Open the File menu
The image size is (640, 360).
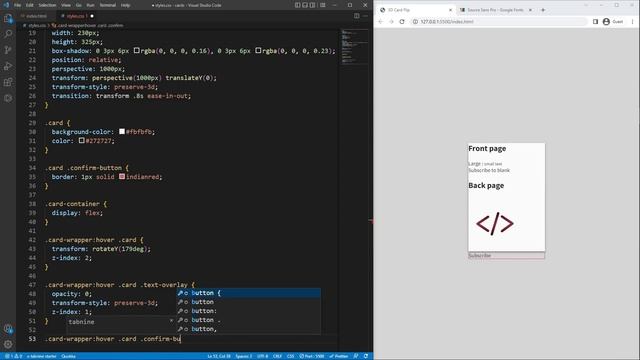17,5
